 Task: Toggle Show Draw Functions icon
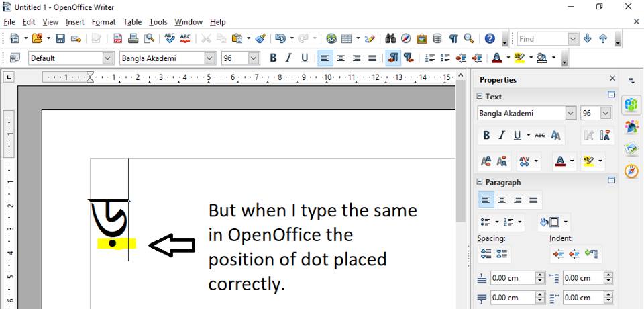coord(370,39)
